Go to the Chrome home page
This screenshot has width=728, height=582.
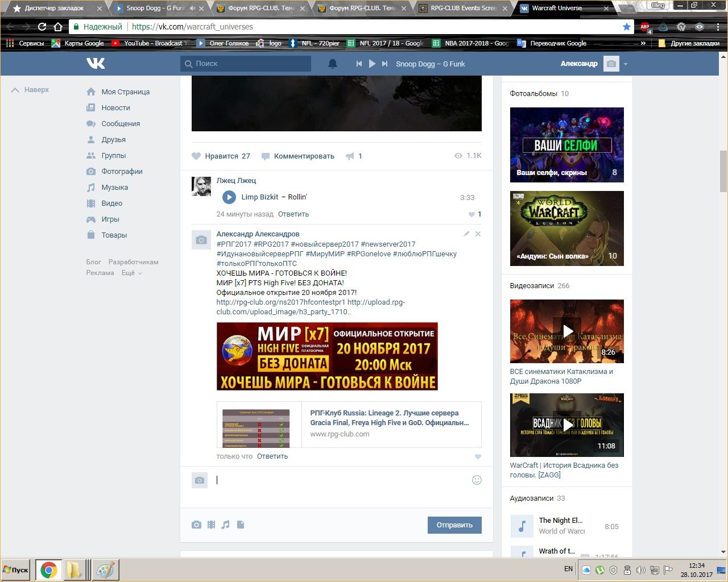tap(58, 27)
